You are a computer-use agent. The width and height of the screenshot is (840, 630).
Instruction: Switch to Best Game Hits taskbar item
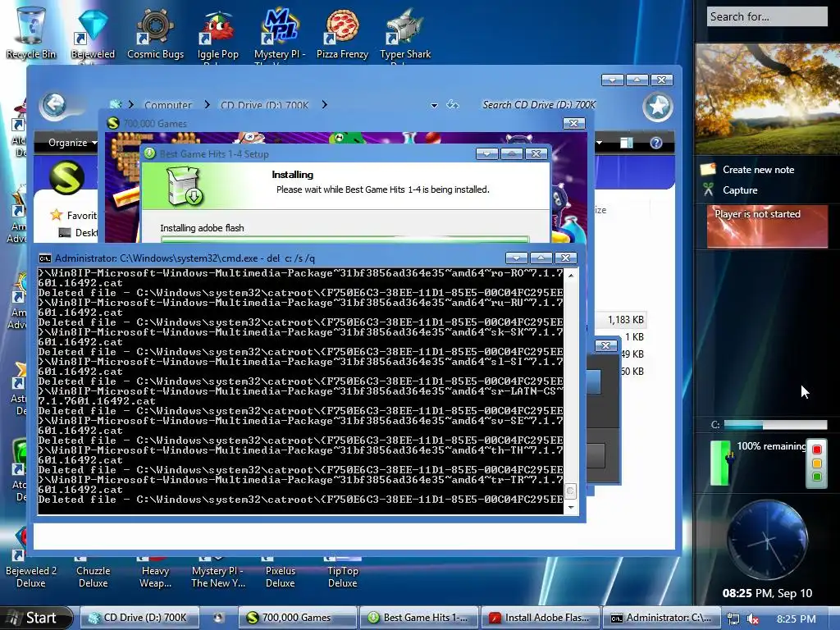tap(418, 618)
